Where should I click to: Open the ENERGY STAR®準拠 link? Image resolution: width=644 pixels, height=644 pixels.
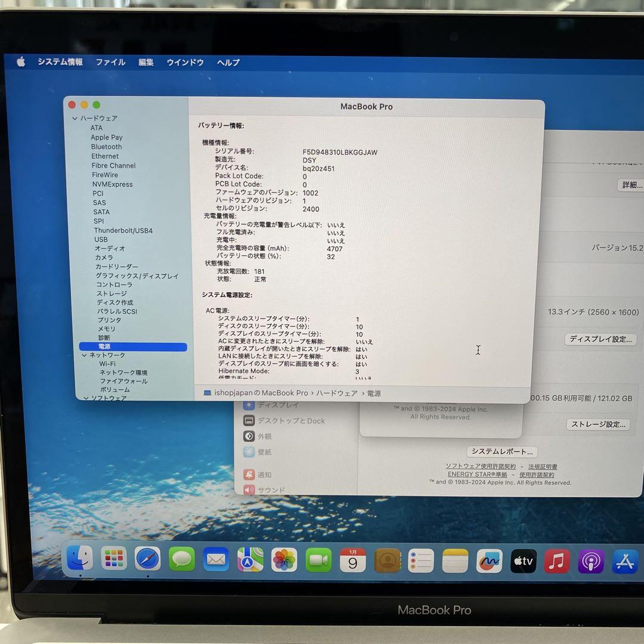[x=477, y=475]
